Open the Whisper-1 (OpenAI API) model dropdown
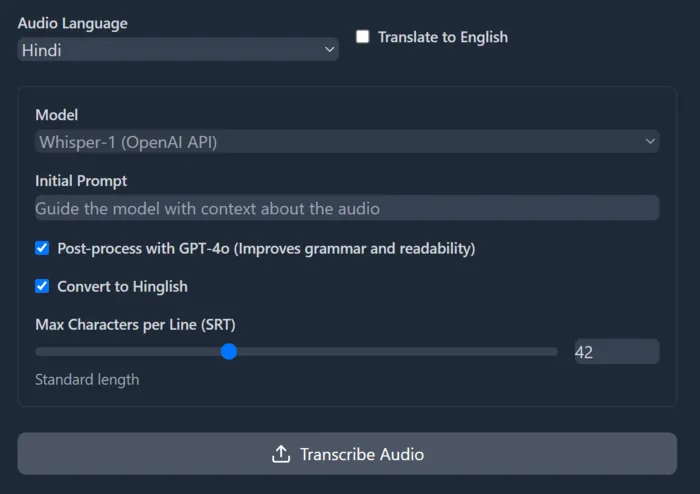This screenshot has width=700, height=494. 347,141
